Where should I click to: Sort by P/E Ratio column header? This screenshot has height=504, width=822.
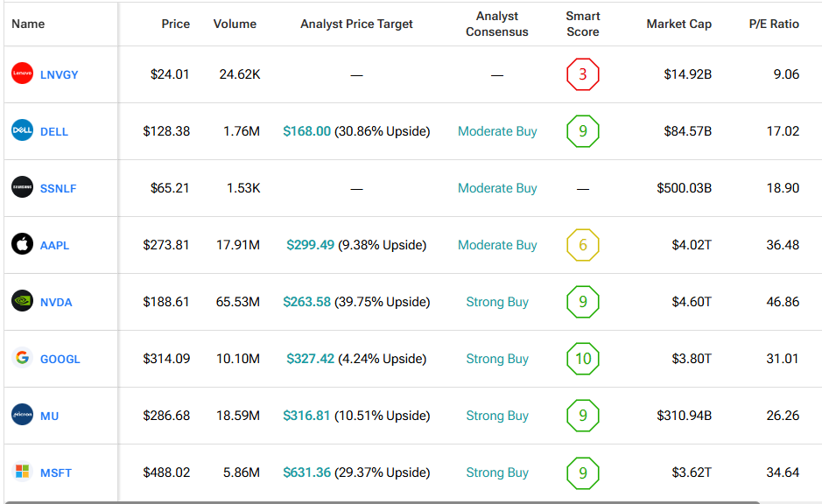[x=773, y=24]
